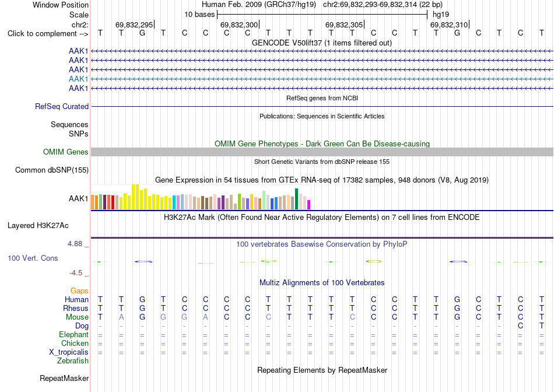This screenshot has height=392, width=554.
Task: Click the SNPs track label
Action: click(79, 134)
